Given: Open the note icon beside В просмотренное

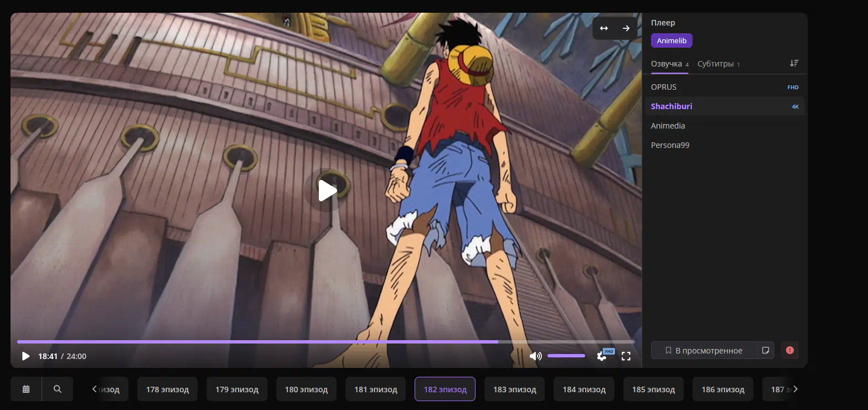Looking at the screenshot, I should pos(766,350).
